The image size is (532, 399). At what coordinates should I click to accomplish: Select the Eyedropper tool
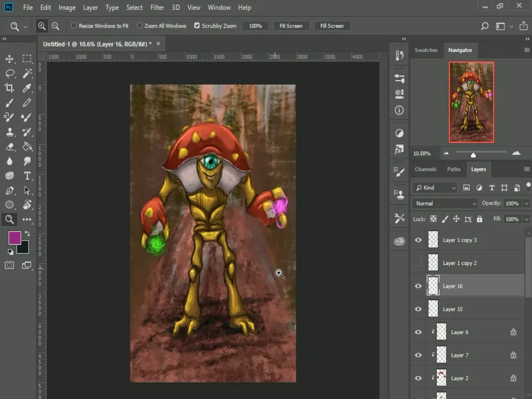[27, 88]
